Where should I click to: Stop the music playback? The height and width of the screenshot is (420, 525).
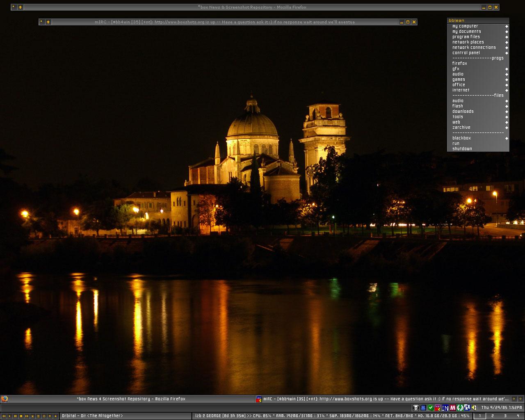(21, 416)
